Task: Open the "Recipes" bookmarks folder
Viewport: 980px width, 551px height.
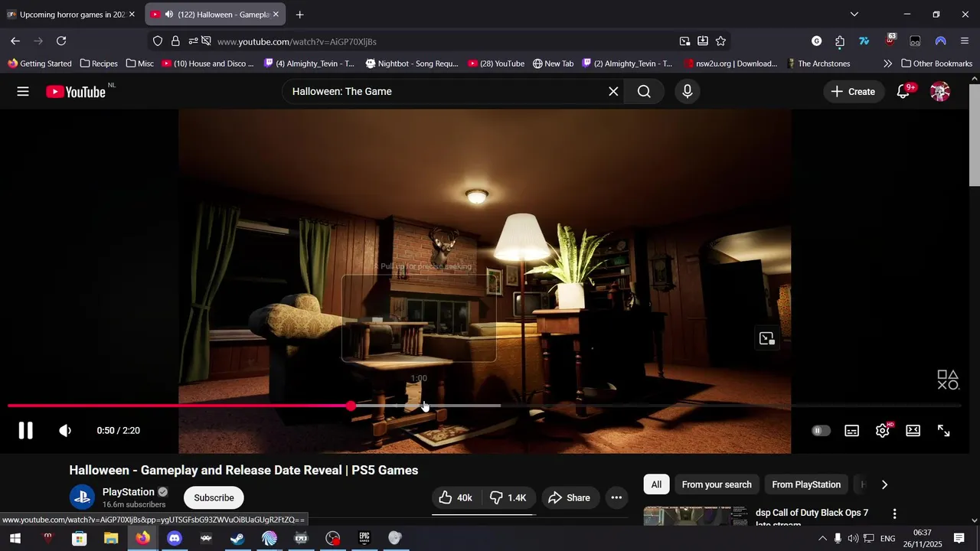Action: pos(99,64)
